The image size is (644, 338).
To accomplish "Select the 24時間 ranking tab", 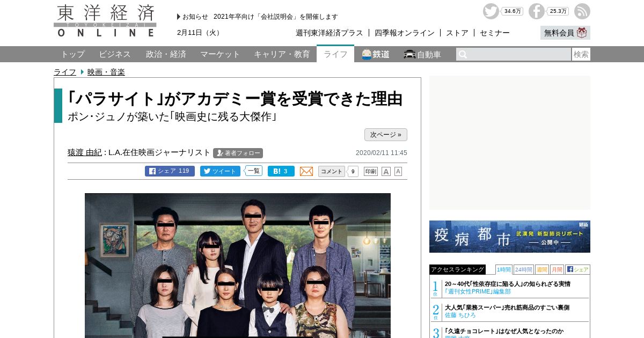I will [x=524, y=269].
